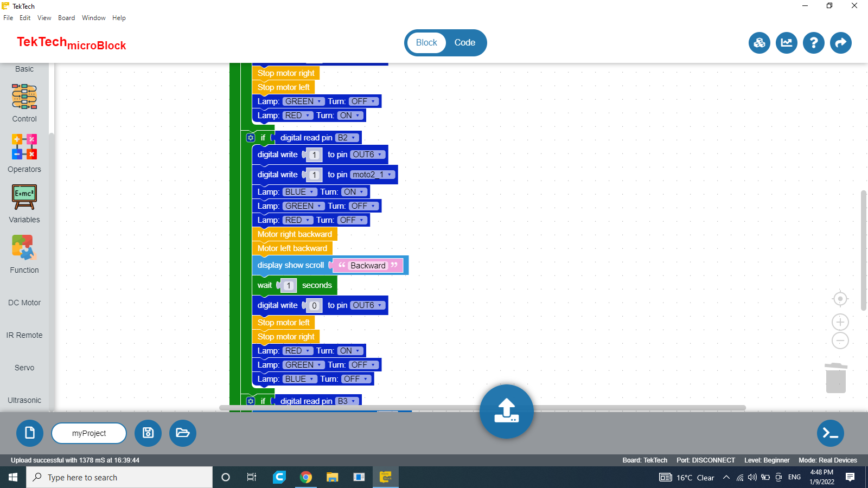This screenshot has width=868, height=488.
Task: Zoom out on the workspace
Action: 840,341
